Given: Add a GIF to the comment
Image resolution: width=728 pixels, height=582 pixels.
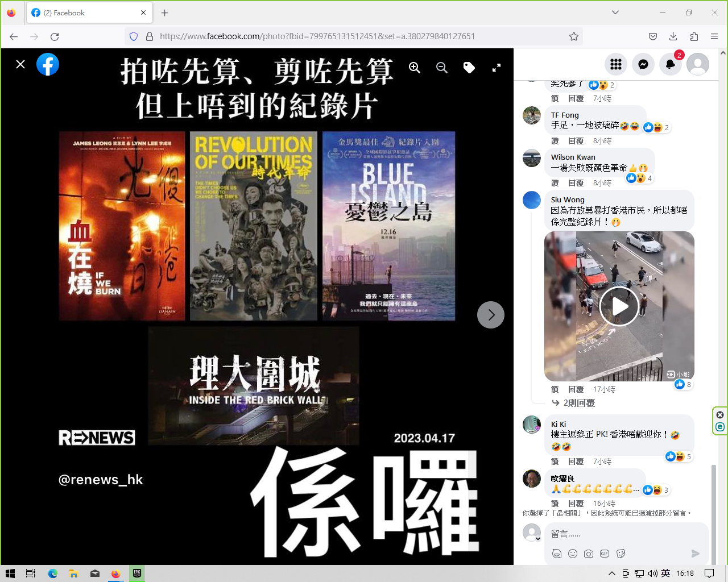Looking at the screenshot, I should pos(605,554).
